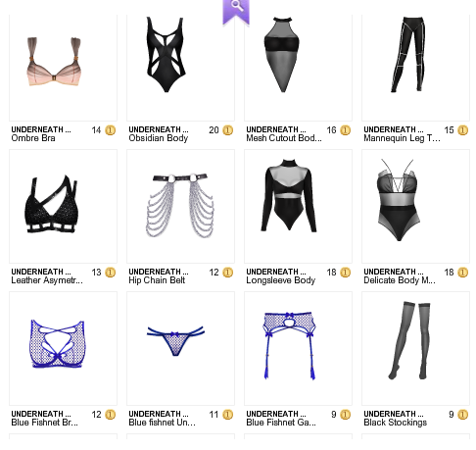Click the coin icon next to Mannequin Leg tights' price of 15

point(463,130)
